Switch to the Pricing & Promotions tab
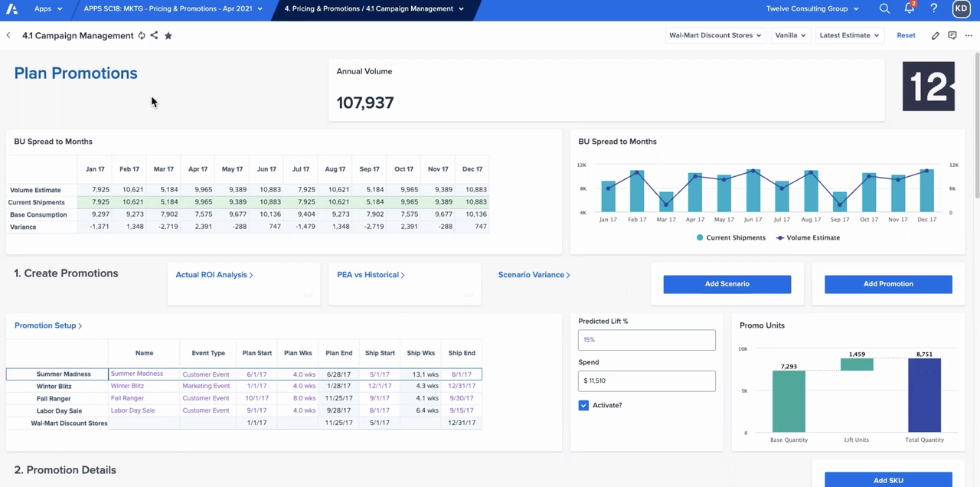The height and width of the screenshot is (487, 980). 373,8
